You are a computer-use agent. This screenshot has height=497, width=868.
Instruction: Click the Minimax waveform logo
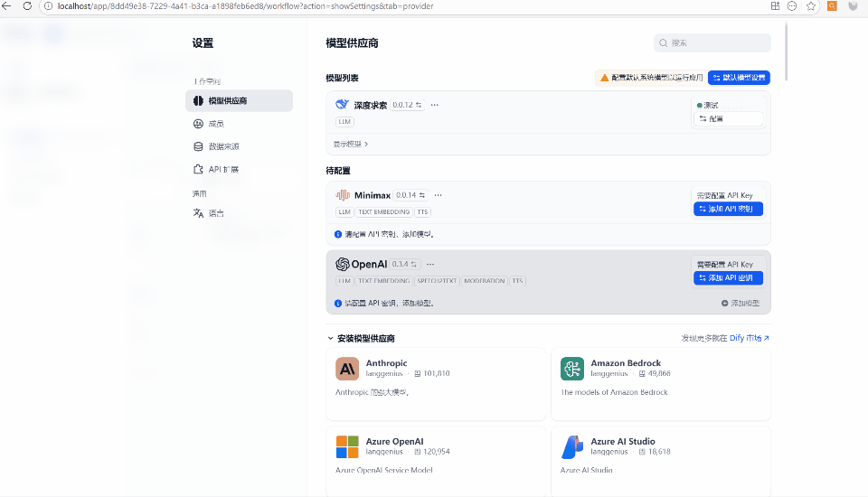point(343,195)
